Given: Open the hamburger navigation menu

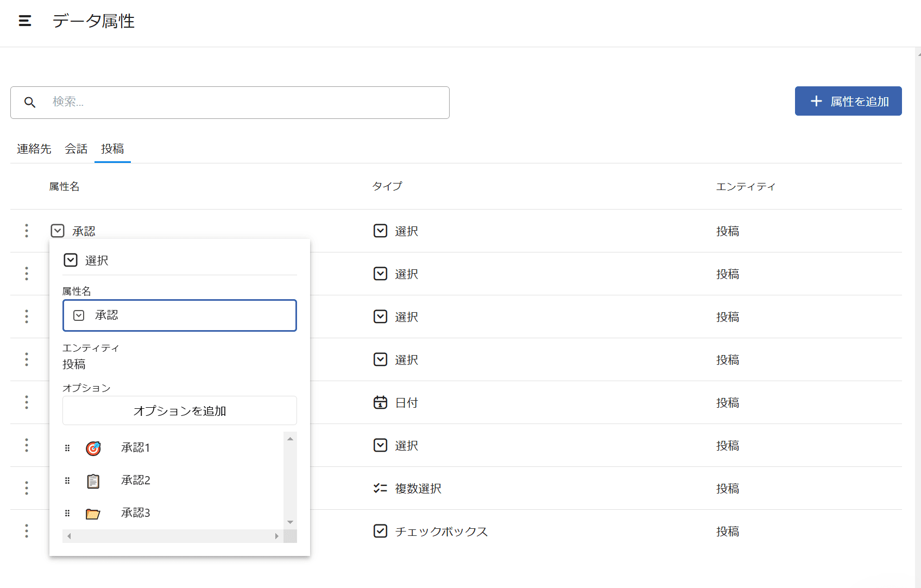Looking at the screenshot, I should [25, 21].
